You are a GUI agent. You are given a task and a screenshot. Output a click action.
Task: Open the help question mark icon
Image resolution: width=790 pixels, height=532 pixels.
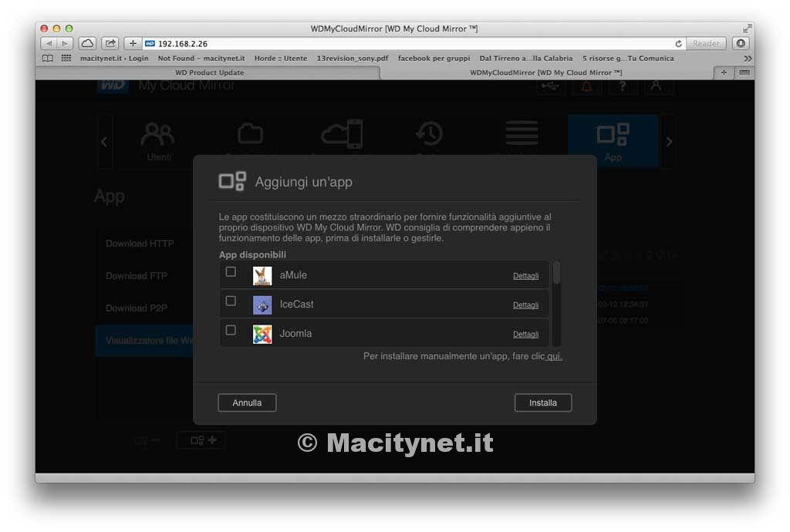(x=623, y=86)
